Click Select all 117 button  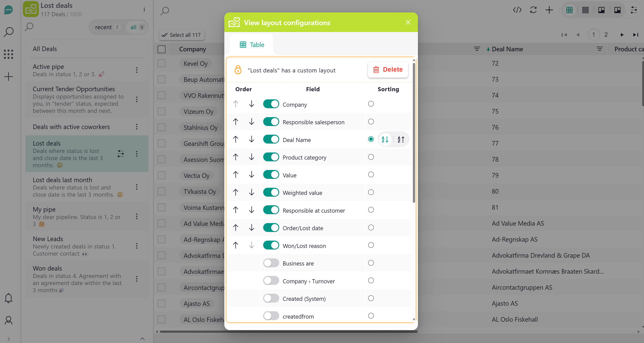pos(182,35)
